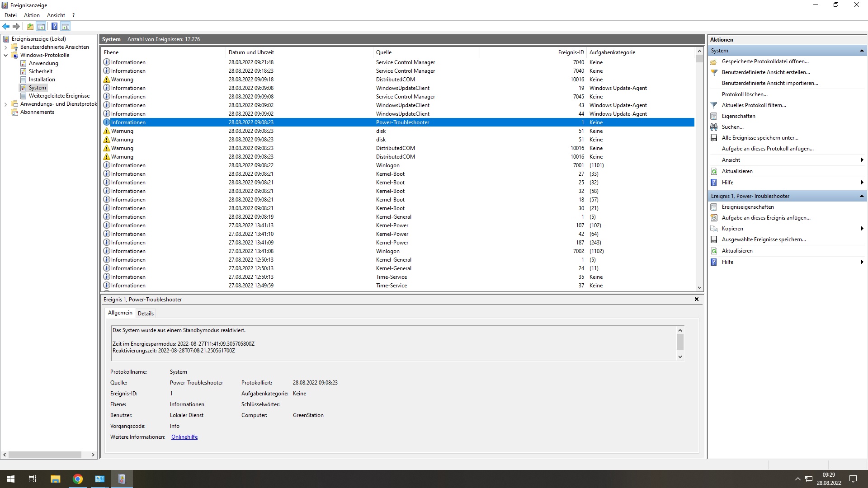Collapse the System actions section header
Image resolution: width=868 pixels, height=488 pixels.
[x=862, y=51]
